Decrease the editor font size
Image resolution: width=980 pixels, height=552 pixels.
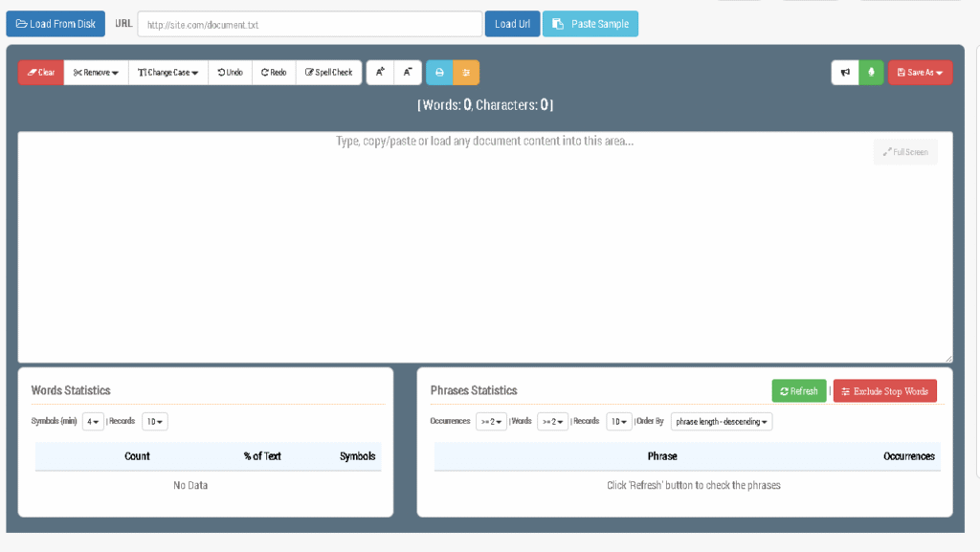408,72
